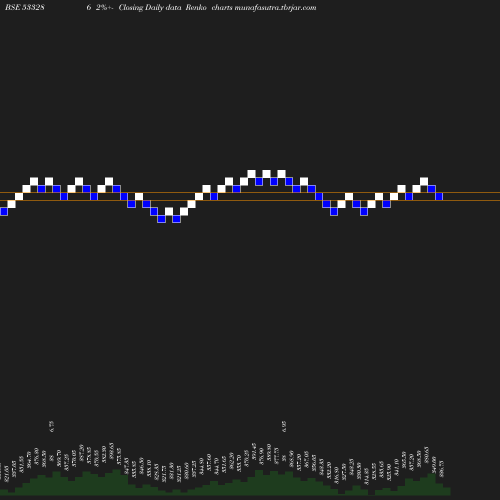This screenshot has height=500, width=500.
Task: Select the last blue Renko brick at chart's right end
Action: click(x=439, y=196)
